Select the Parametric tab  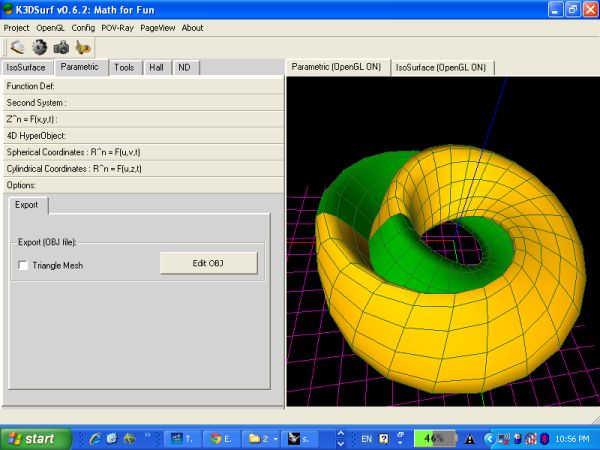(80, 67)
